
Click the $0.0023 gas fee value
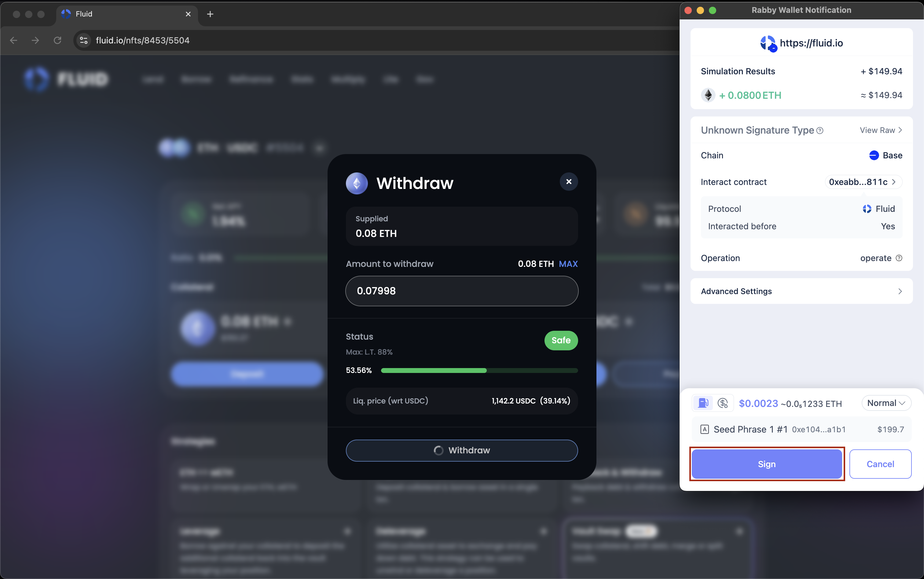758,403
